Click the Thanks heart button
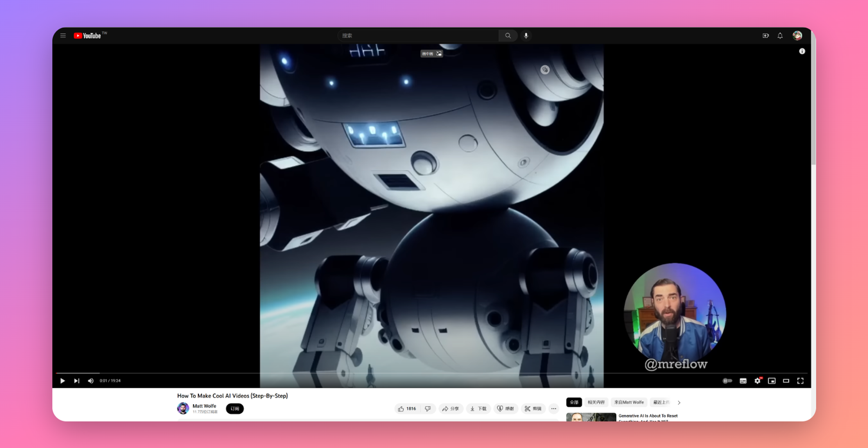 pyautogui.click(x=506, y=408)
